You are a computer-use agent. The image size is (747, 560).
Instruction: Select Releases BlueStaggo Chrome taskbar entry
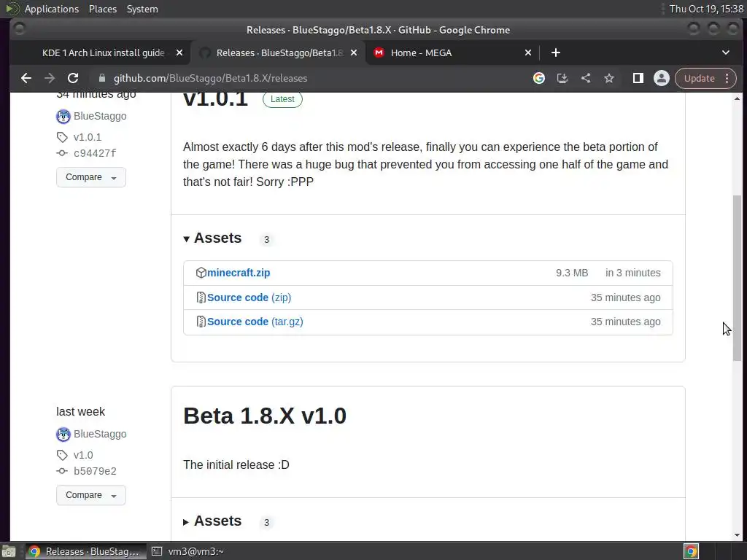(x=85, y=551)
